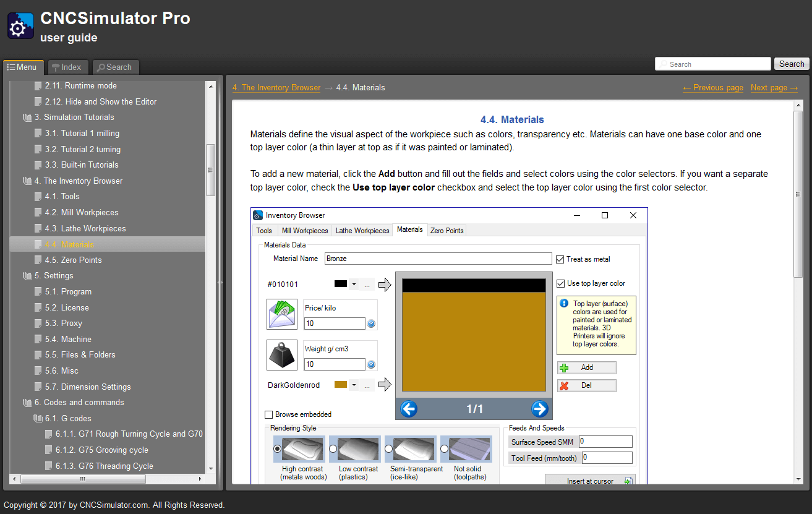Click the CNCSimulator Pro gear logo
Image resolution: width=812 pixels, height=514 pixels.
(x=20, y=25)
